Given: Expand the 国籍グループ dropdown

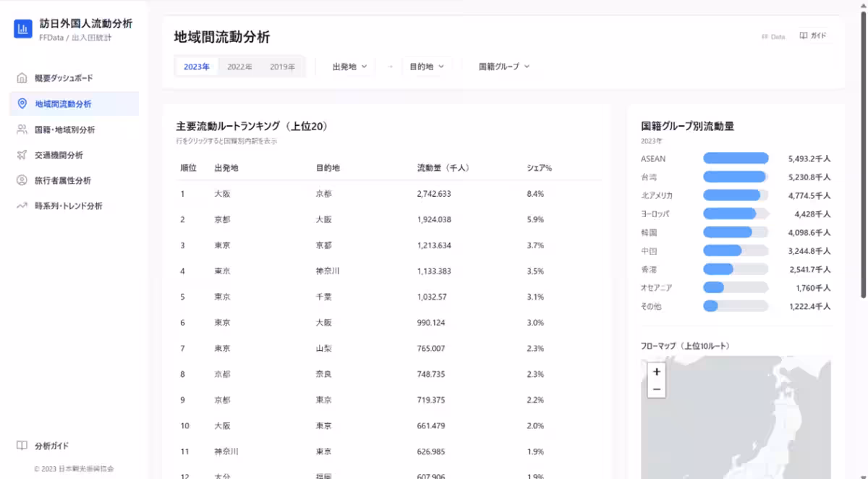Looking at the screenshot, I should (503, 66).
